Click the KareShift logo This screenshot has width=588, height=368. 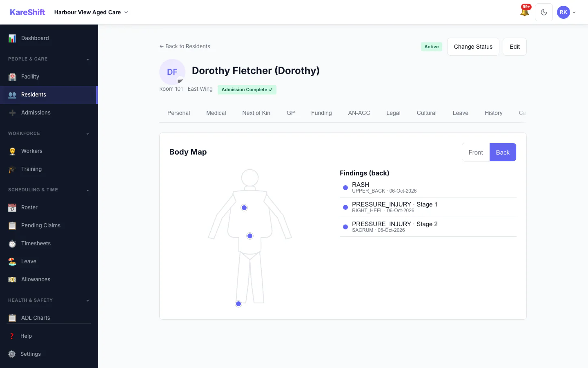(x=27, y=12)
